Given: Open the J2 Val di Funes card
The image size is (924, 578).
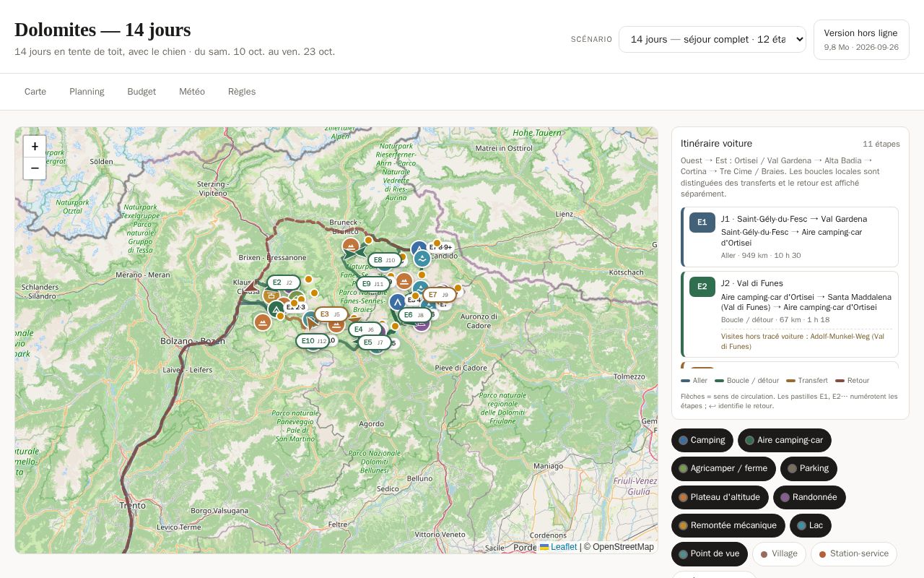Looking at the screenshot, I should tap(790, 314).
